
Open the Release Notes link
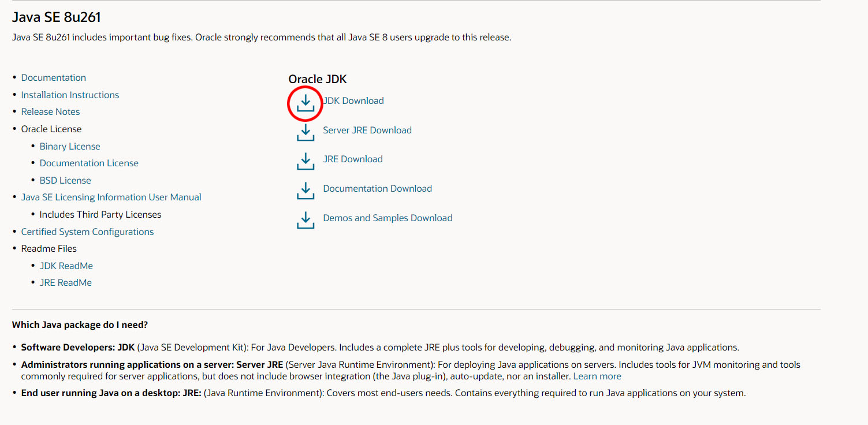tap(50, 111)
